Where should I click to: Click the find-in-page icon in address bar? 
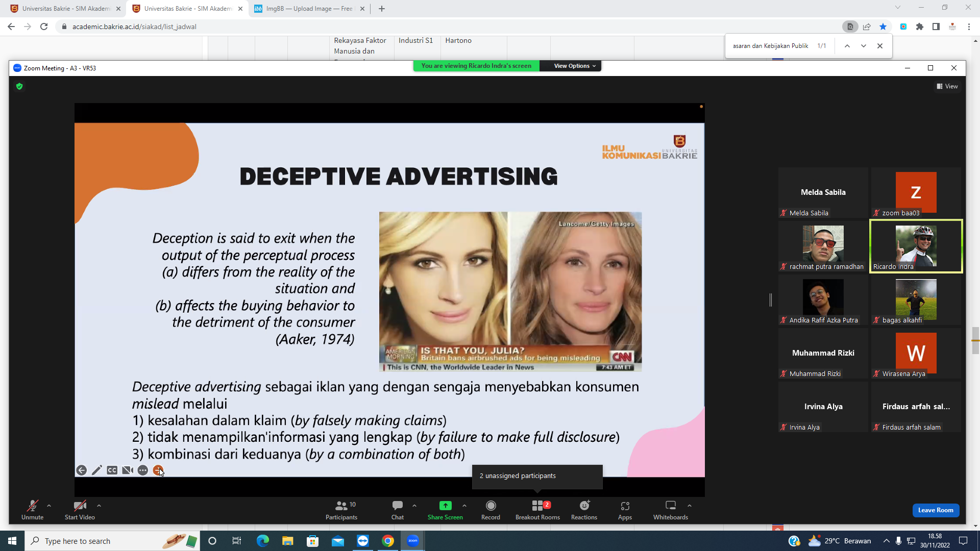pyautogui.click(x=850, y=27)
